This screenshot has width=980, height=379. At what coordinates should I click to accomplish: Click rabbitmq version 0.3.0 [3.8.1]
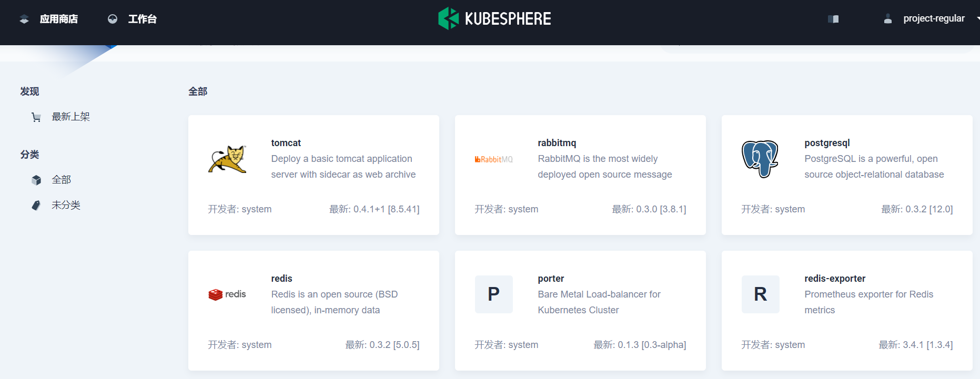coord(649,209)
